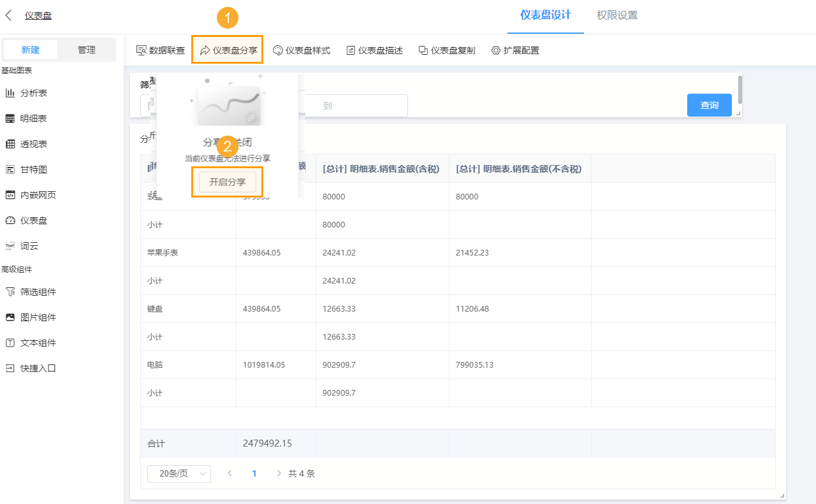Image resolution: width=816 pixels, height=504 pixels.
Task: Open the 20条/页 page size dropdown
Action: [178, 473]
